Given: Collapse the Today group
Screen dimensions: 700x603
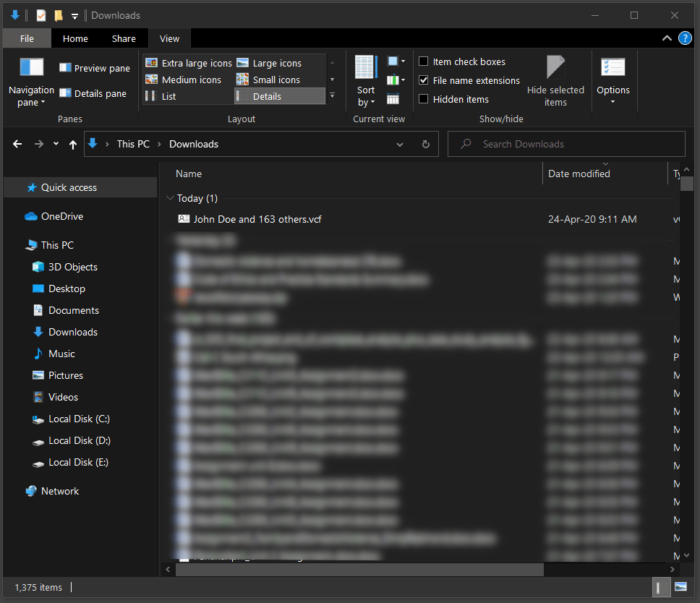Looking at the screenshot, I should point(170,198).
